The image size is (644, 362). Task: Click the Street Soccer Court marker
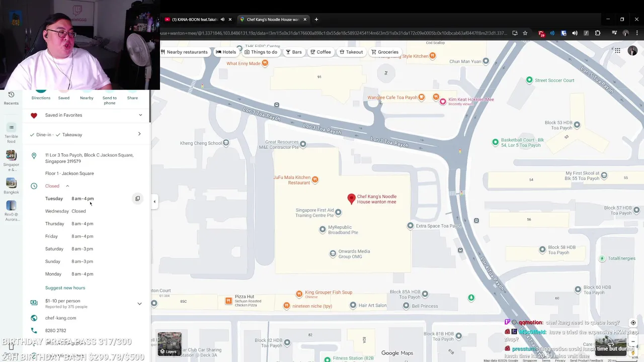click(529, 80)
